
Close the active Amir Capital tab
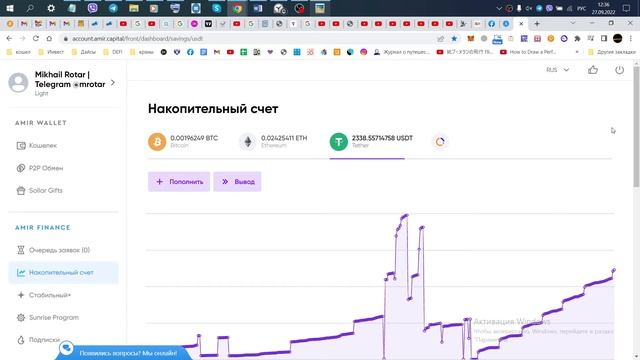[521, 24]
